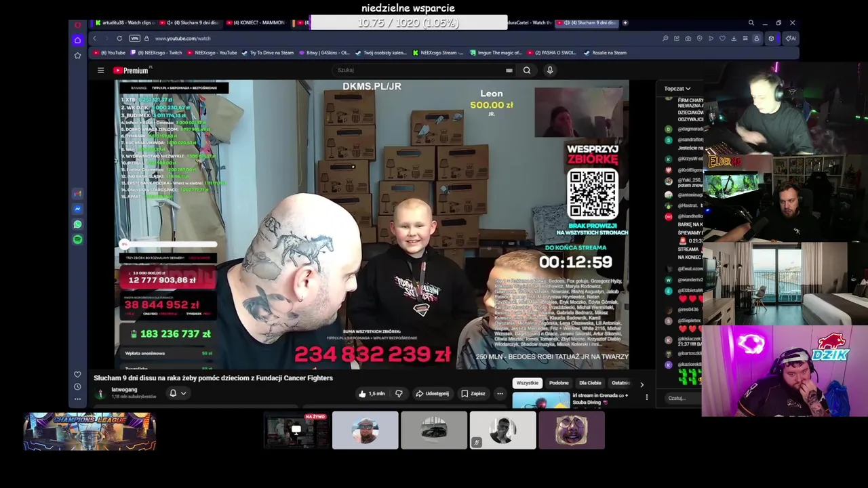
Task: Switch to the duraCartel Watch tab
Action: [532, 23]
